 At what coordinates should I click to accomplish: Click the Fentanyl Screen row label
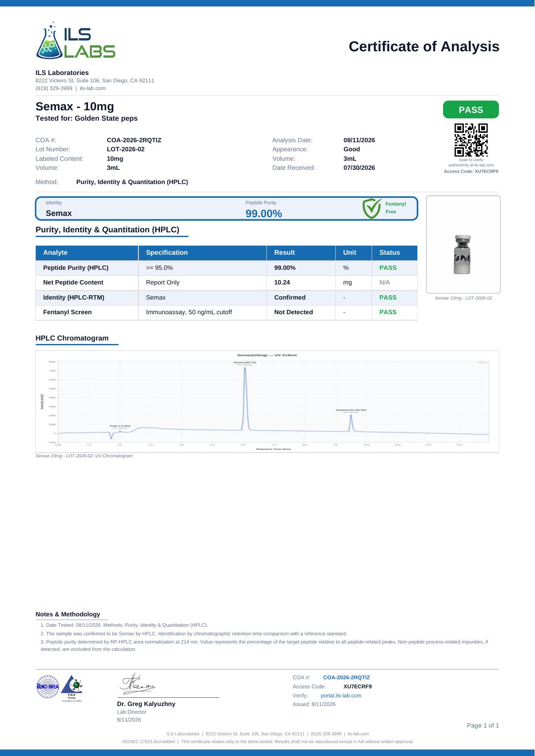tap(67, 312)
